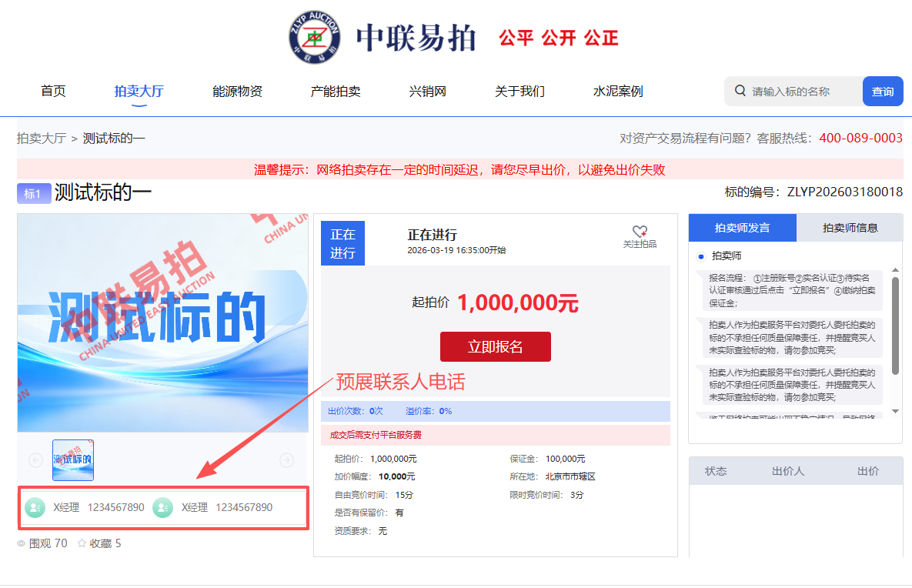
Task: Click the red 立即报名 button
Action: click(496, 346)
